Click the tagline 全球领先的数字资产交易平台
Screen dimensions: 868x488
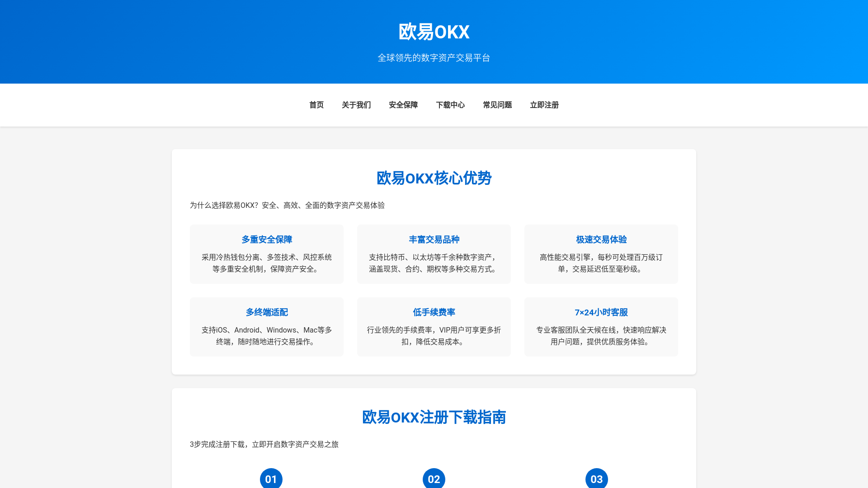coord(434,58)
